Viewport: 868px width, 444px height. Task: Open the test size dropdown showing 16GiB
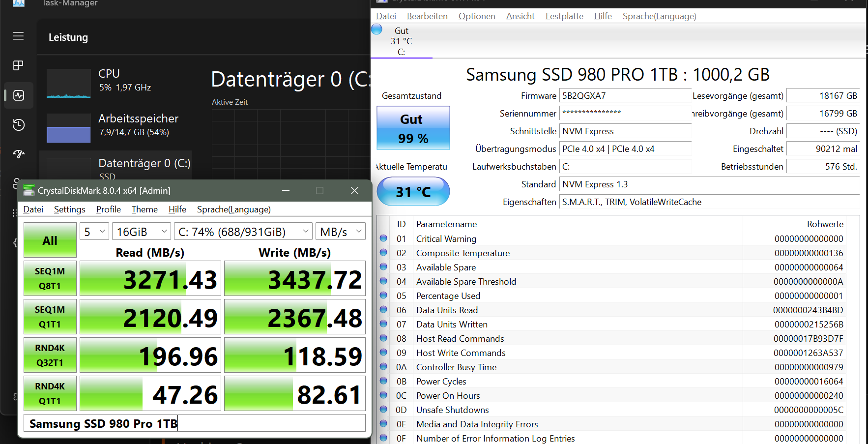click(x=142, y=232)
